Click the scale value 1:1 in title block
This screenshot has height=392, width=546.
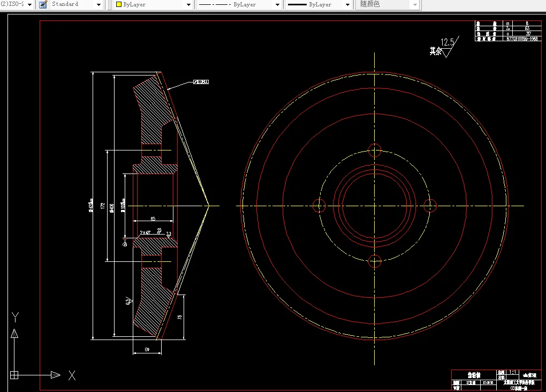[513, 372]
